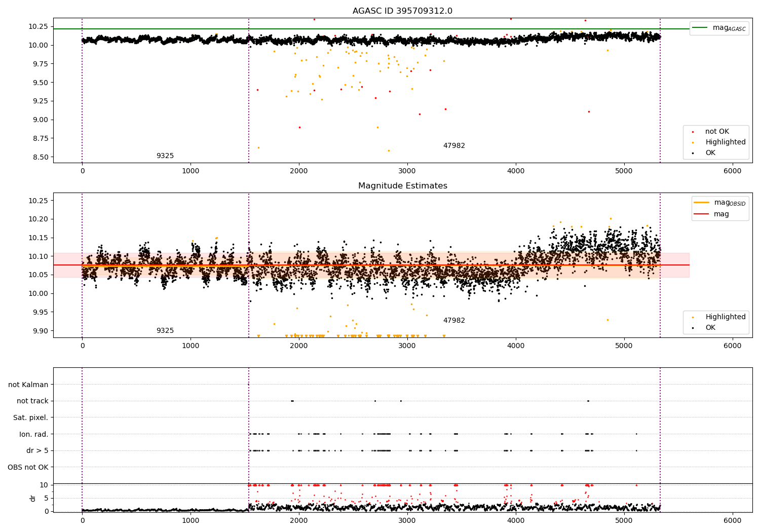Click the "5000" x-tick under Magnitude Estimates plot

click(624, 346)
